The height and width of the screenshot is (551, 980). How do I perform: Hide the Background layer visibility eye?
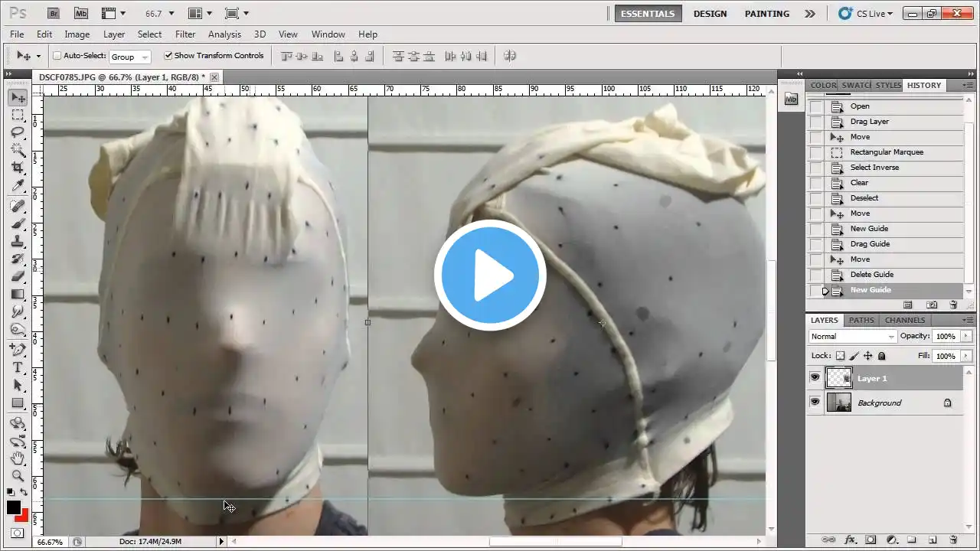[x=815, y=402]
